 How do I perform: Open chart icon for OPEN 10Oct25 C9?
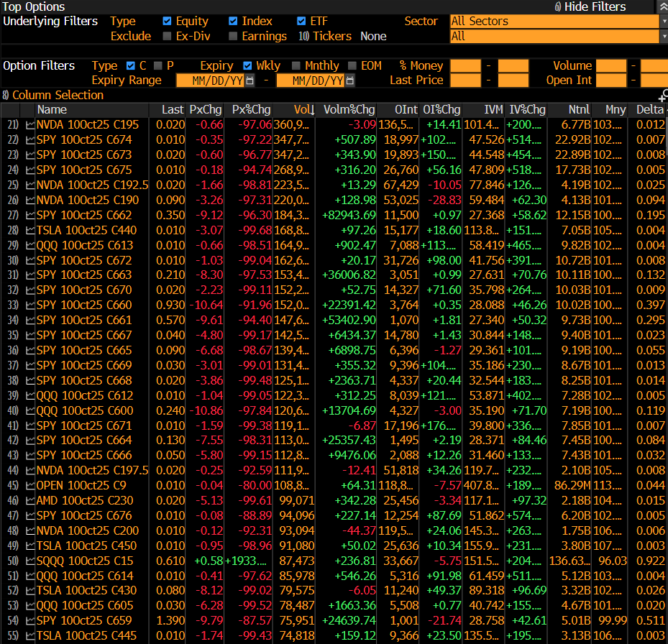30,485
